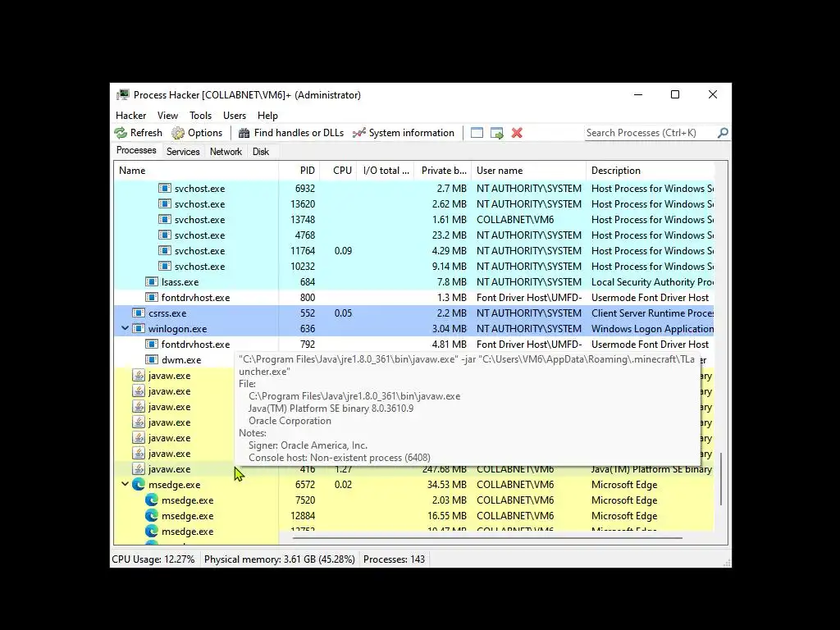840x630 pixels.
Task: Open the Users menu
Action: coord(235,116)
